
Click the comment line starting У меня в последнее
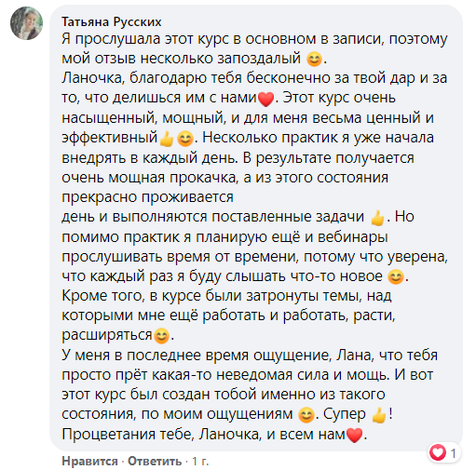pyautogui.click(x=250, y=356)
